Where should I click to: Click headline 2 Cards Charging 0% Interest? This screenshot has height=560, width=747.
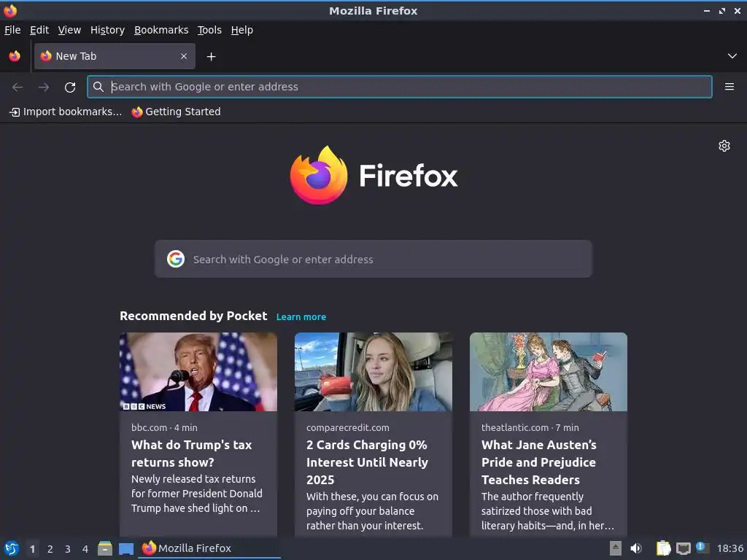click(x=368, y=462)
